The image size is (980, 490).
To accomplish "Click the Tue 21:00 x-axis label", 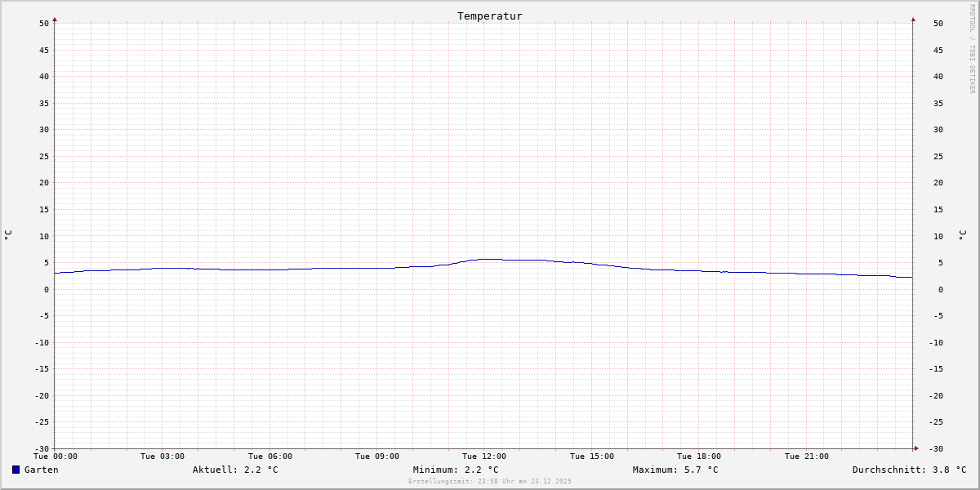I will pyautogui.click(x=807, y=457).
